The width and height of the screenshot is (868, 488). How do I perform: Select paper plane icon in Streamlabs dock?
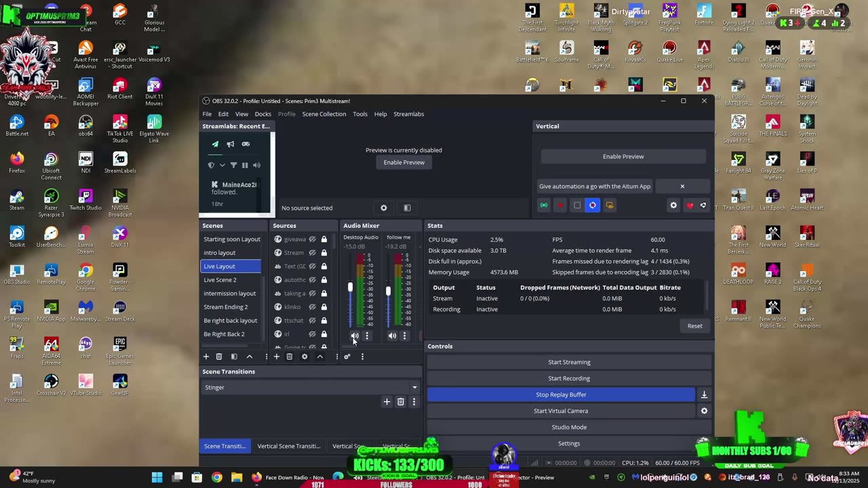[215, 144]
